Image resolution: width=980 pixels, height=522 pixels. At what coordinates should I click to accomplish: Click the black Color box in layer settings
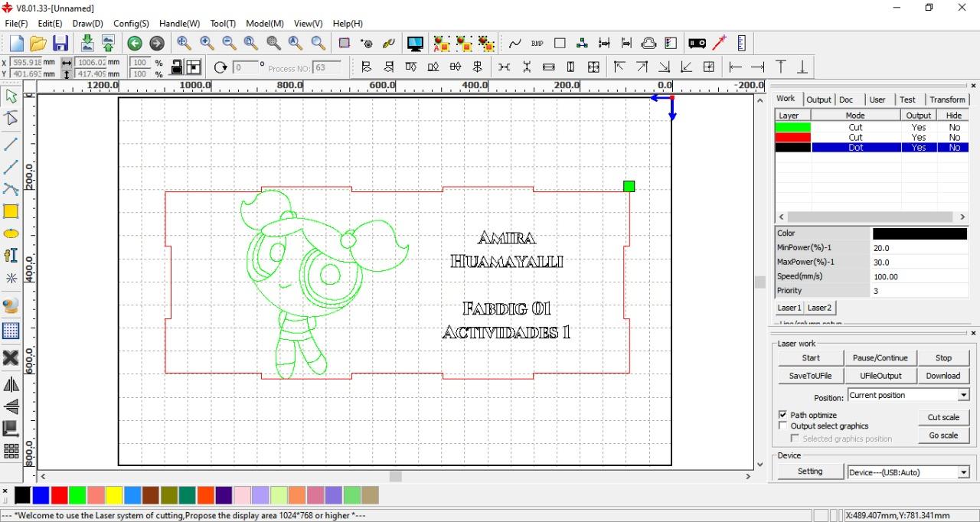920,233
